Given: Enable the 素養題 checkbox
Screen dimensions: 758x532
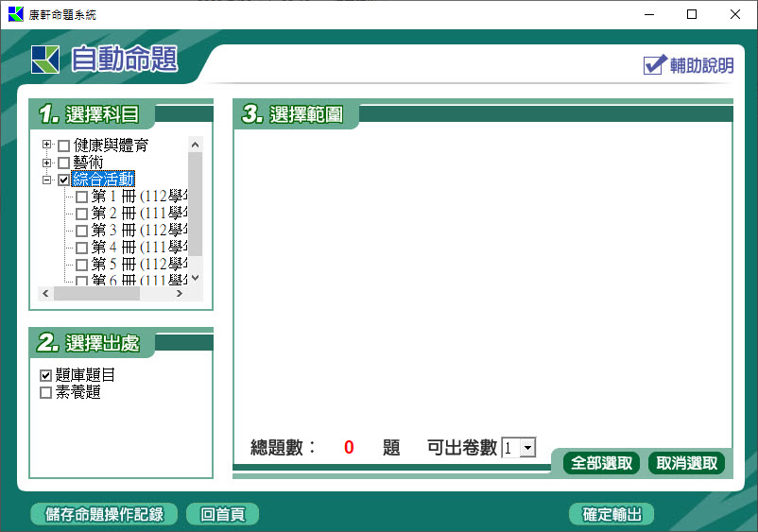Looking at the screenshot, I should 45,392.
